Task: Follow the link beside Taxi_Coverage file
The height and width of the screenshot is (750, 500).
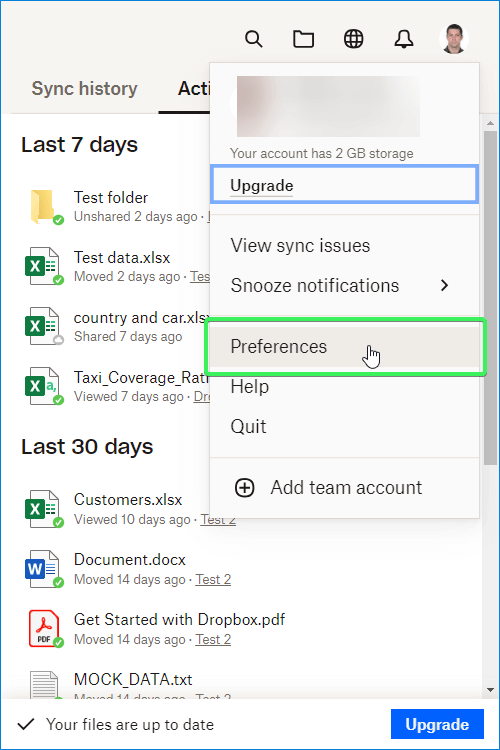Action: click(201, 397)
